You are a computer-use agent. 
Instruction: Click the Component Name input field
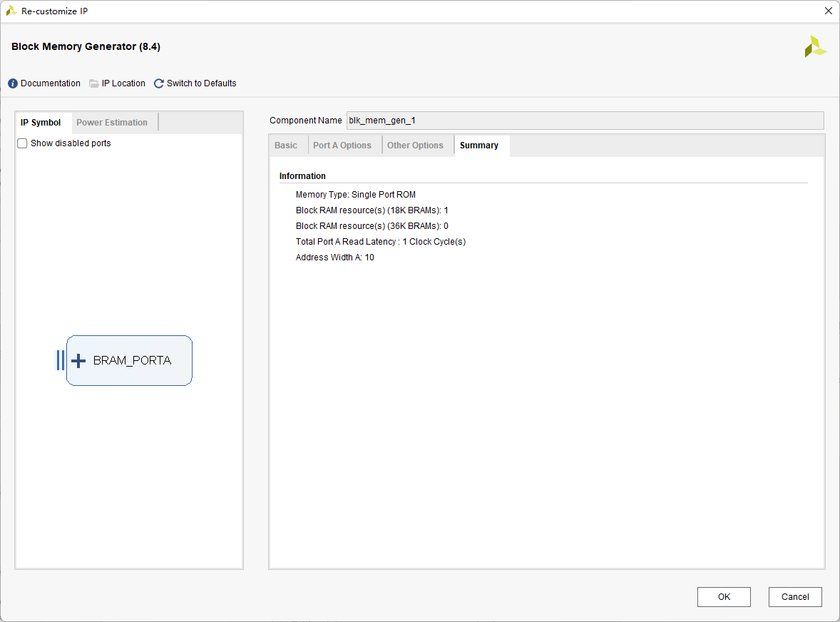[x=585, y=121]
